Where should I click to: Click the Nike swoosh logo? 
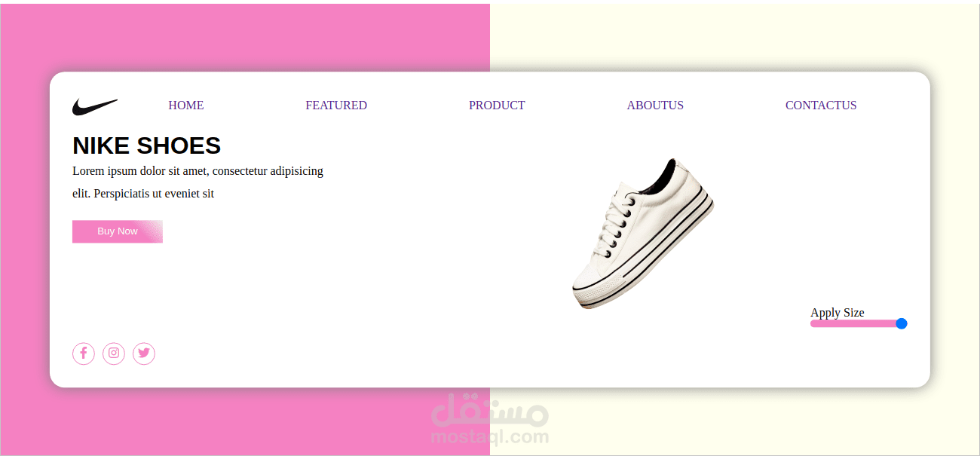point(95,107)
